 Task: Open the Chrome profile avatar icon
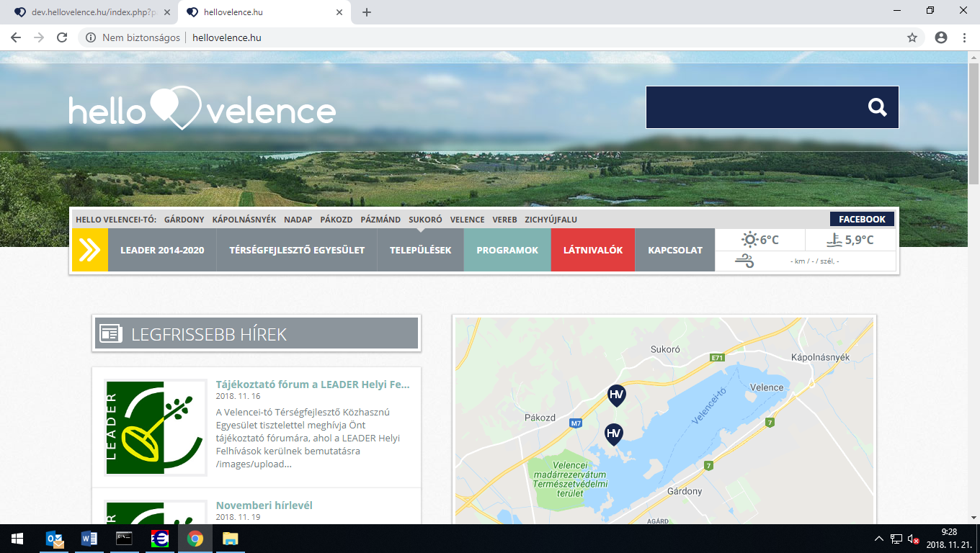point(941,37)
